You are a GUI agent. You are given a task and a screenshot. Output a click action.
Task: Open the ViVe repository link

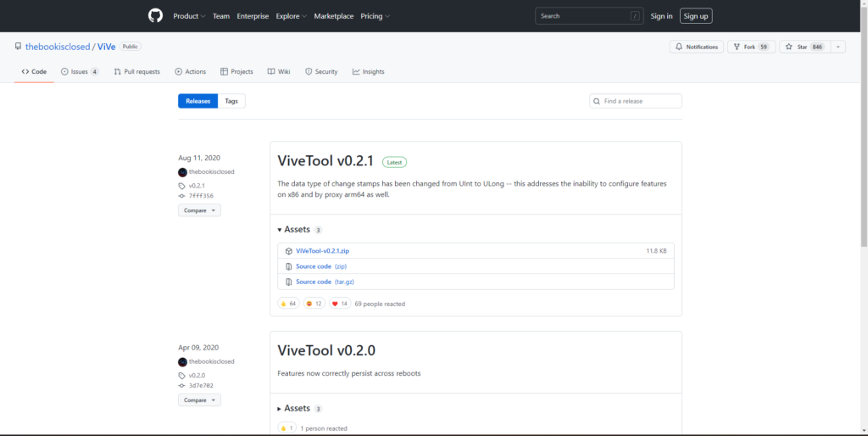click(x=106, y=47)
